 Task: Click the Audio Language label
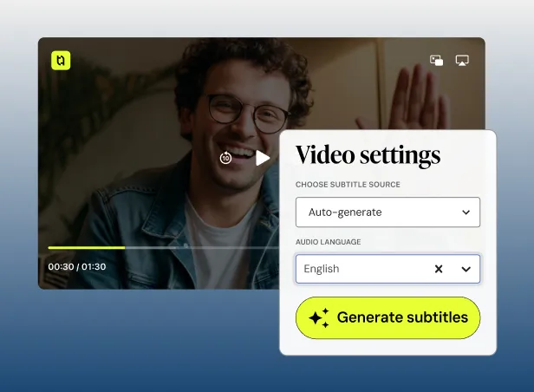329,242
